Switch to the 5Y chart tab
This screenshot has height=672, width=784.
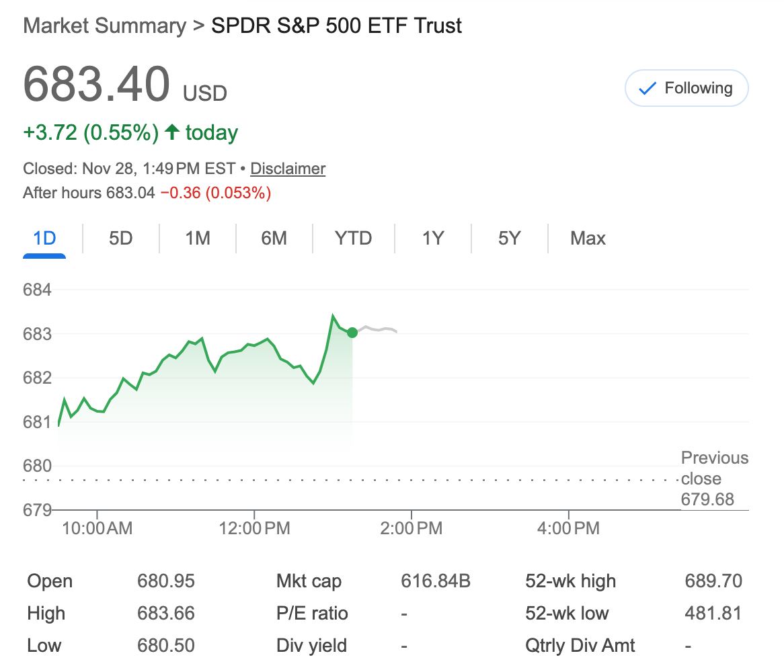(x=510, y=239)
